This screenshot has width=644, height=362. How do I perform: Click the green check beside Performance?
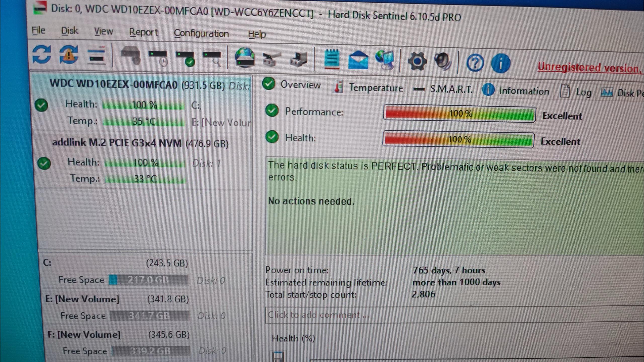(x=272, y=110)
